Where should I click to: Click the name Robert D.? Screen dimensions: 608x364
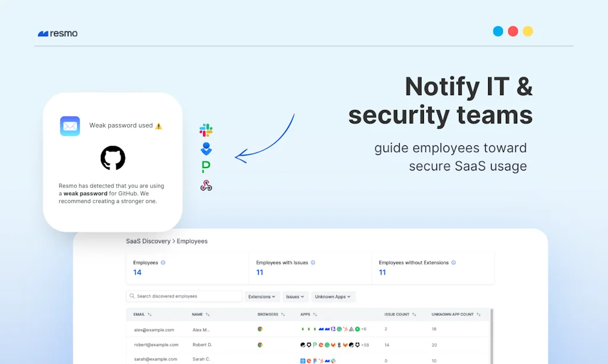(x=202, y=344)
